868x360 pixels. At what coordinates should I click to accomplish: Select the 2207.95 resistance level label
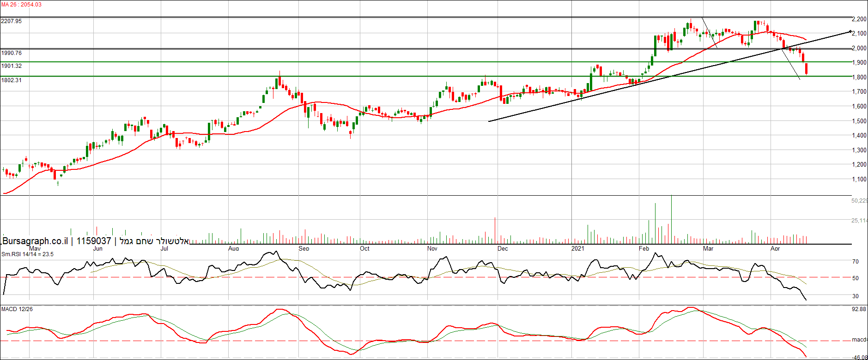coord(12,21)
